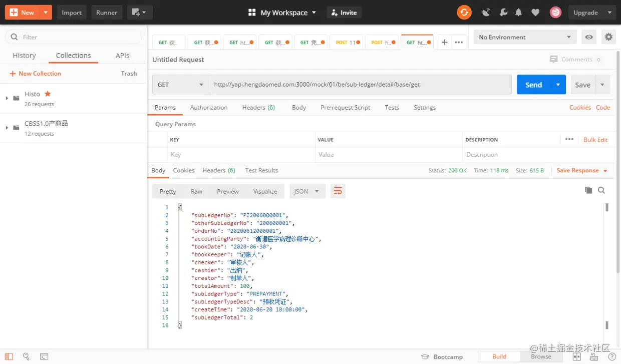Switch to Raw response view
621x364 pixels.
[196, 191]
